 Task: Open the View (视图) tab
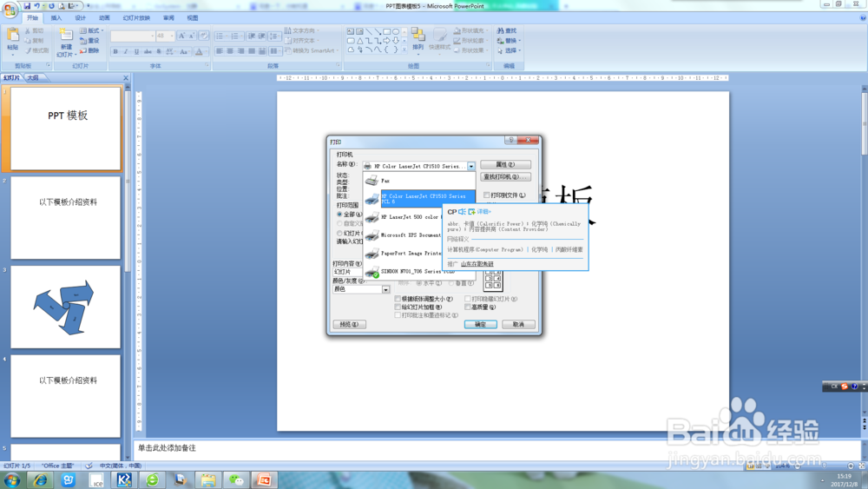point(193,17)
